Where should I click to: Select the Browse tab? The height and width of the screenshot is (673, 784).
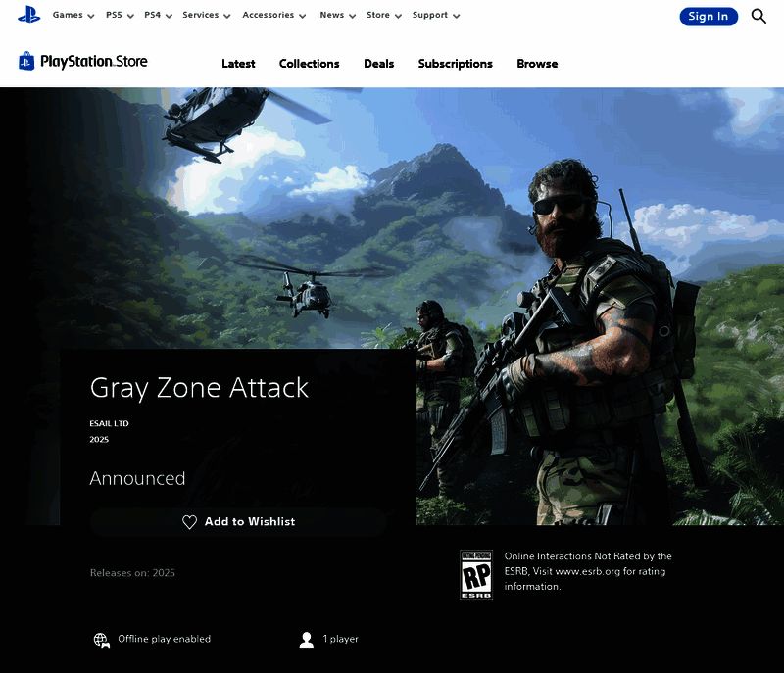pyautogui.click(x=537, y=64)
